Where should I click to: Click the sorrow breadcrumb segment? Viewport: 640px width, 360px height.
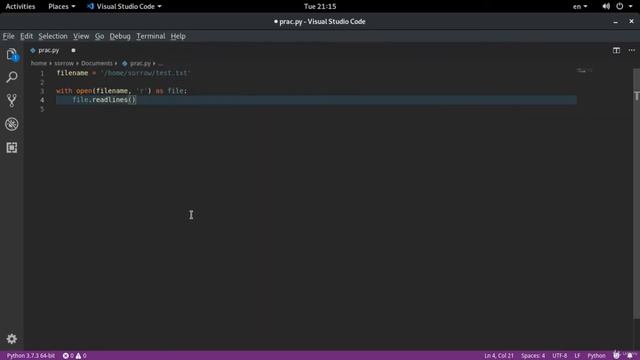(64, 63)
